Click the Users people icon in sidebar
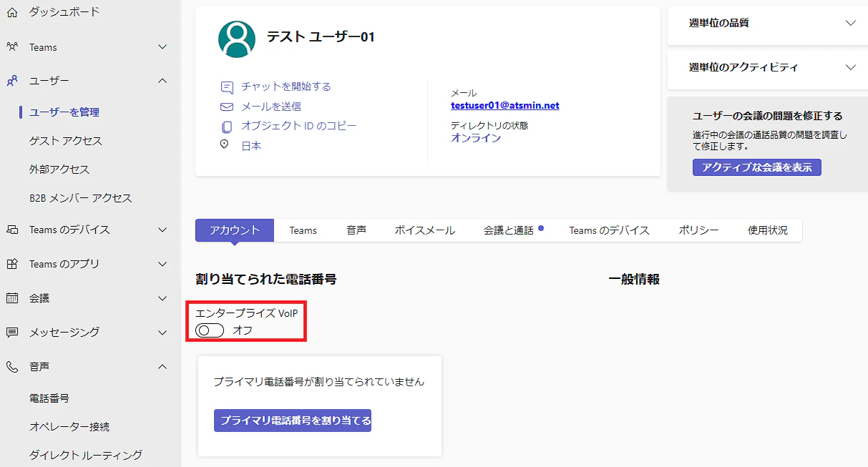Viewport: 868px width, 467px height. [x=12, y=81]
